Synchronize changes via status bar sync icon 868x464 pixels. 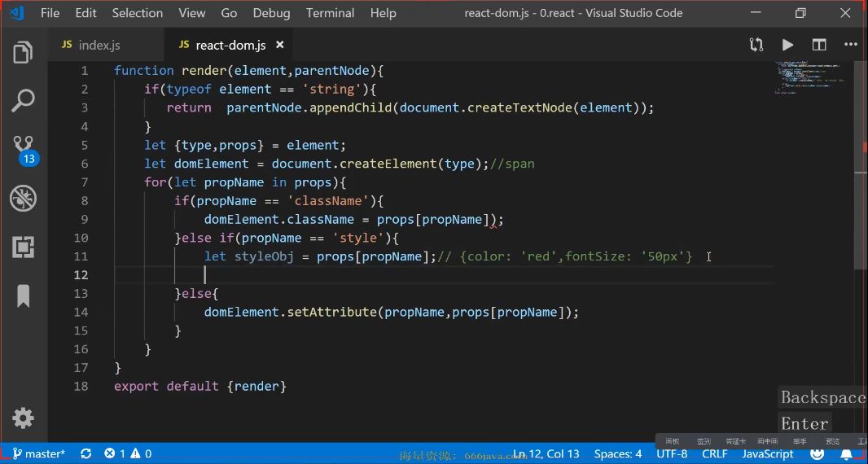point(85,453)
